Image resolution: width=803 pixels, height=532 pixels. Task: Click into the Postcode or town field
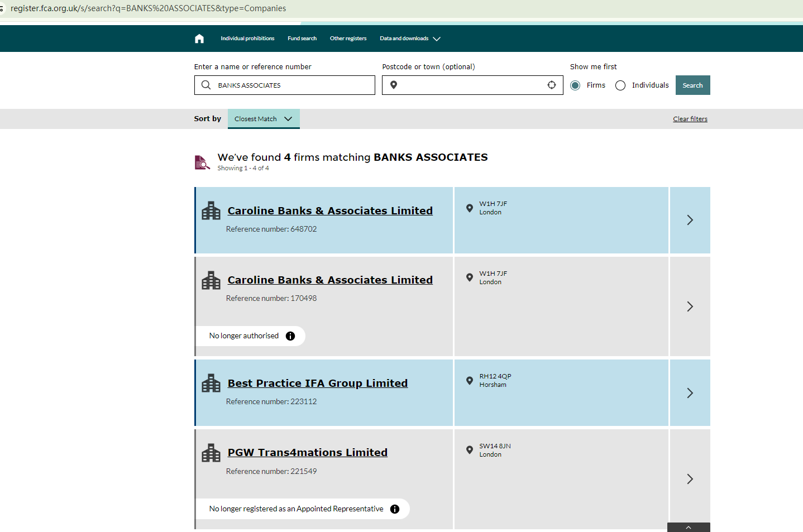(472, 85)
